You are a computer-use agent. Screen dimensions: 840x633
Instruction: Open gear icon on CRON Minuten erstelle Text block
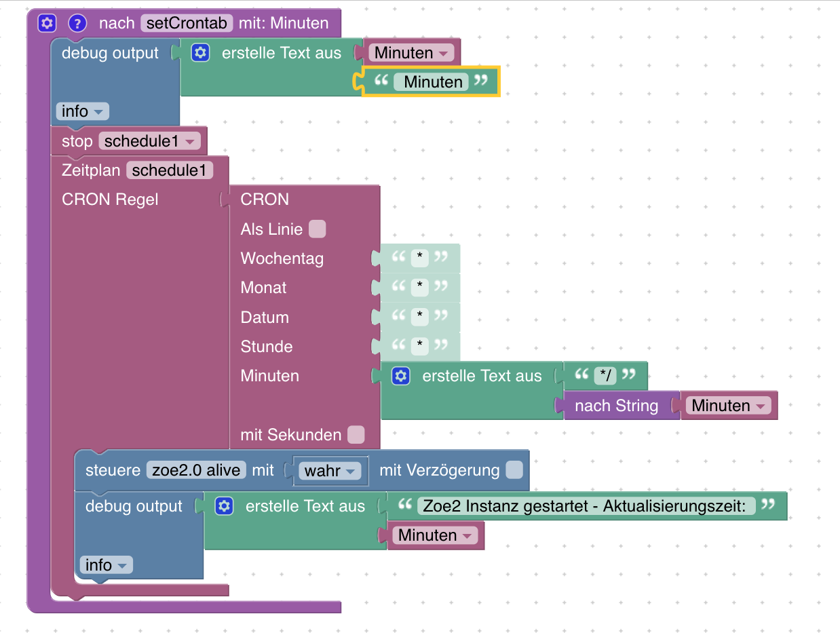(x=401, y=376)
